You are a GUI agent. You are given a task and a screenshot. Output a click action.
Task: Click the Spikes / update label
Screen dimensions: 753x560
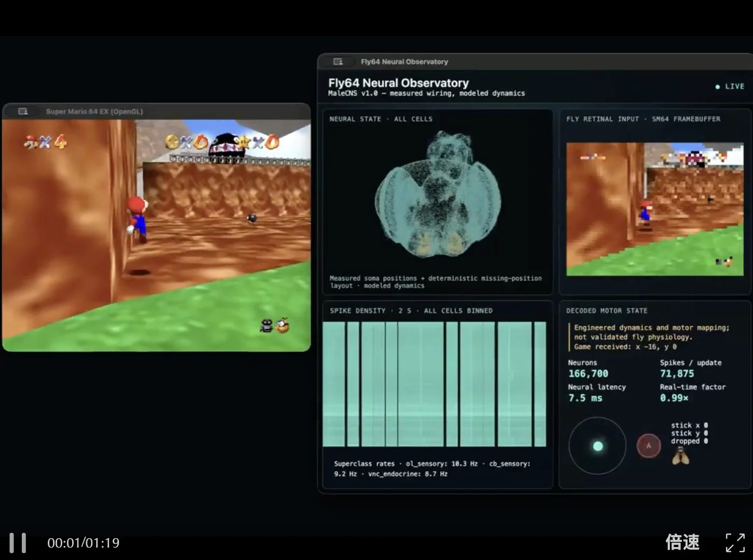691,363
